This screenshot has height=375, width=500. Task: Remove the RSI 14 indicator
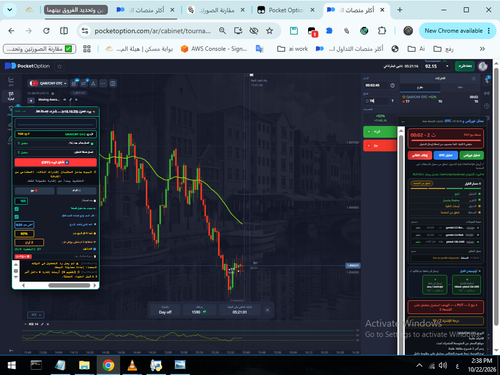[x=48, y=324]
